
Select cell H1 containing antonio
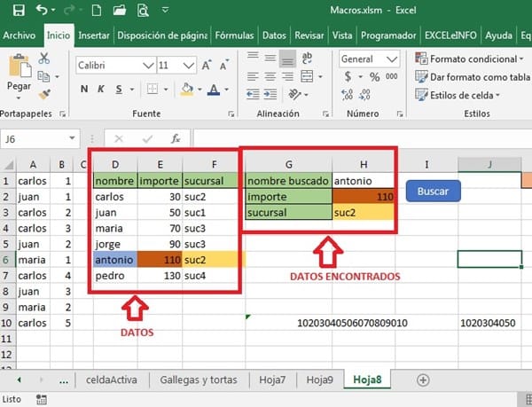[364, 180]
